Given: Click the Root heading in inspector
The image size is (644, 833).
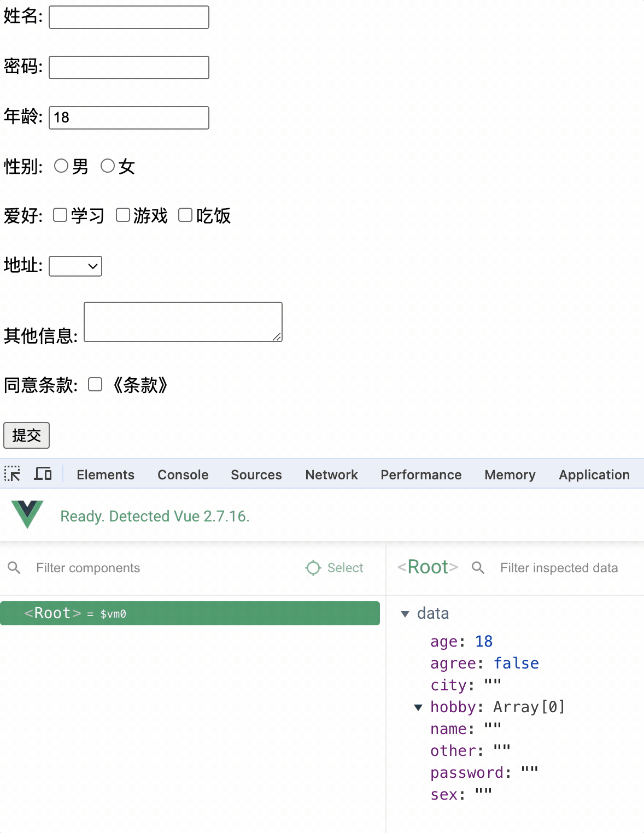Looking at the screenshot, I should click(x=428, y=567).
